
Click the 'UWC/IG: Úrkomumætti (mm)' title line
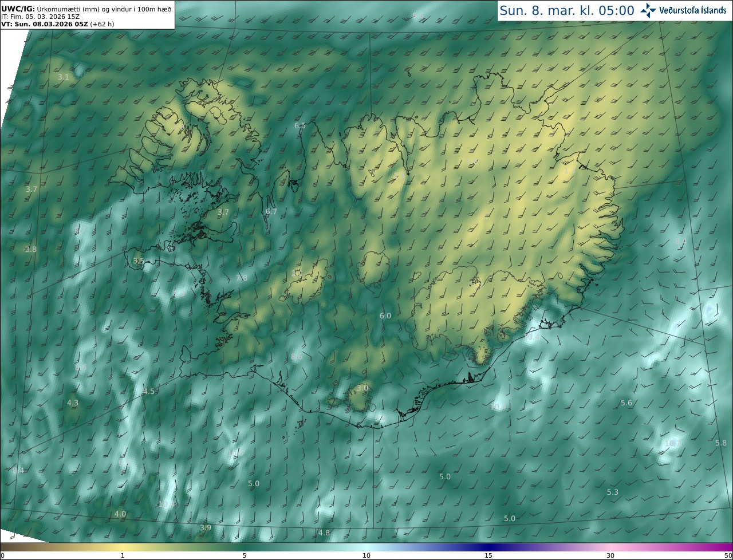86,9
